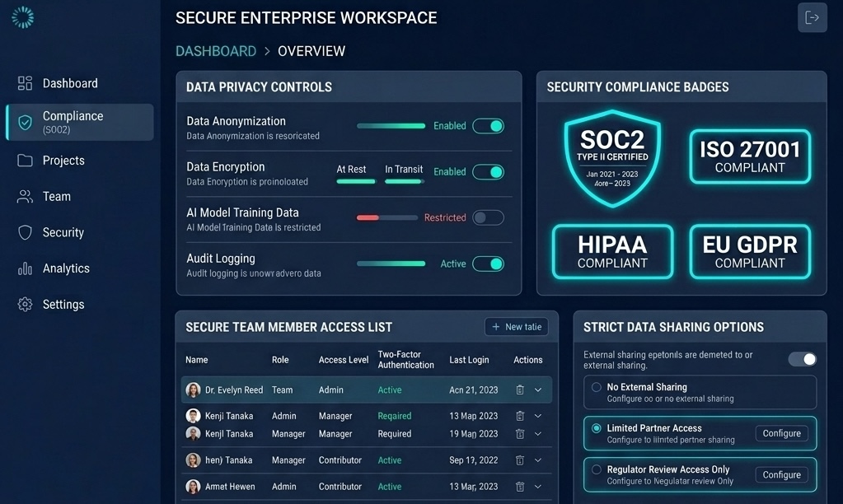Click the Projects folder icon
Image resolution: width=843 pixels, height=504 pixels.
tap(25, 160)
